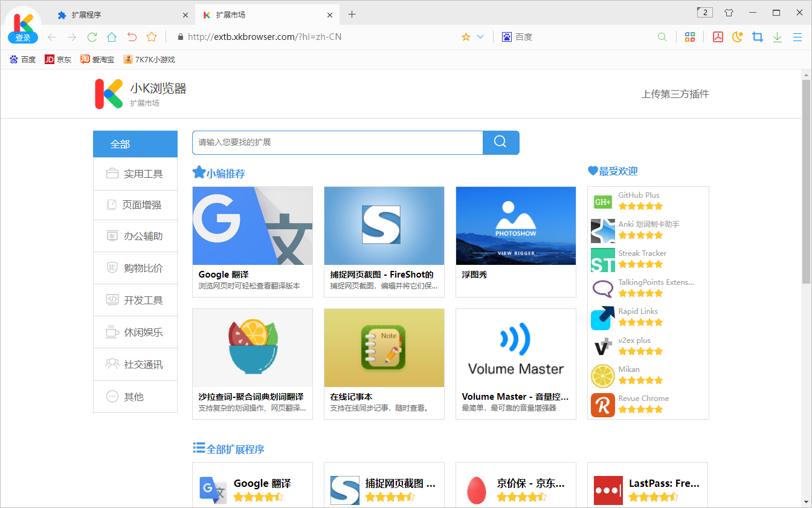
Task: Click the Streak Tracker icon
Action: 603,260
